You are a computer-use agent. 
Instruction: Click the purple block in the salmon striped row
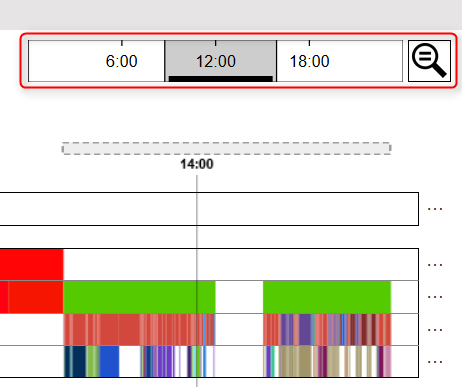[305, 329]
